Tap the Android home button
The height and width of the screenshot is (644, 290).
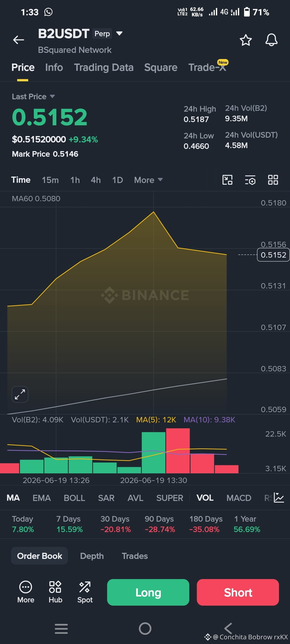tap(145, 628)
